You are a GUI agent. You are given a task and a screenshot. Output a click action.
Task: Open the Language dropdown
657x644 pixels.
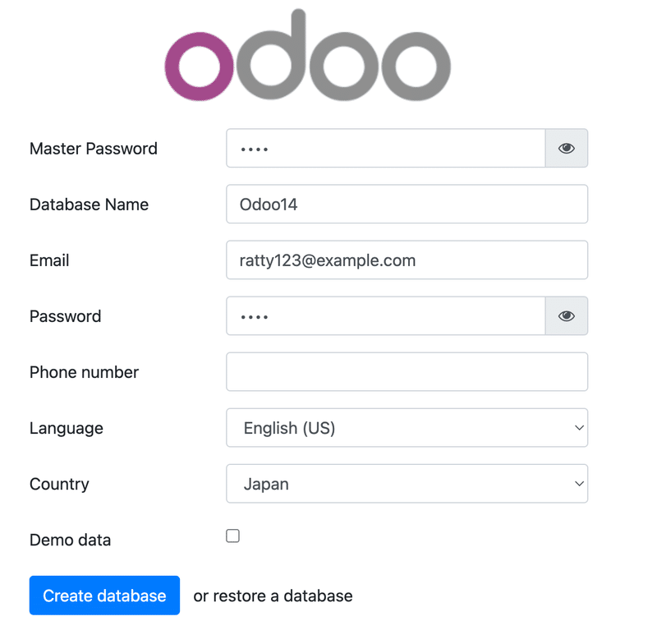(407, 428)
